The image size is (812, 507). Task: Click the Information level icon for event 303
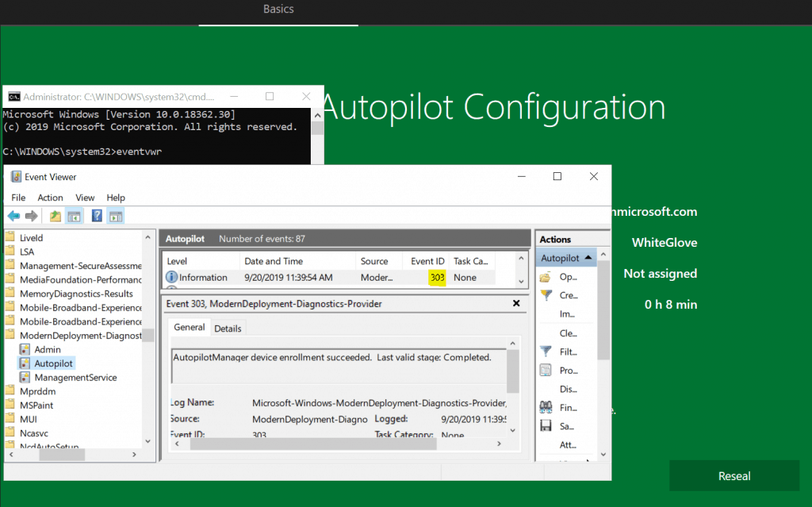171,278
